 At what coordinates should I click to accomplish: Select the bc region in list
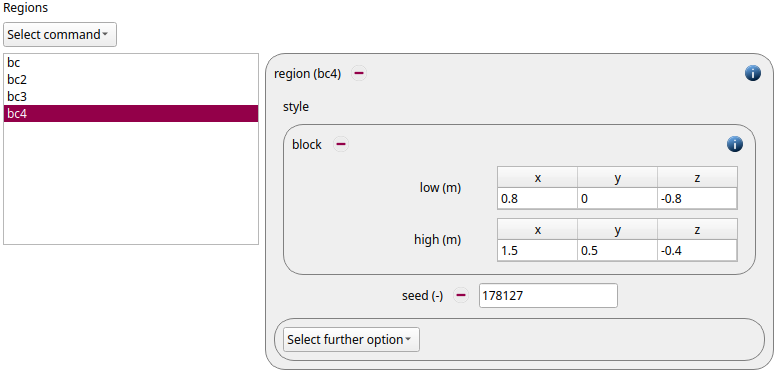coord(131,63)
